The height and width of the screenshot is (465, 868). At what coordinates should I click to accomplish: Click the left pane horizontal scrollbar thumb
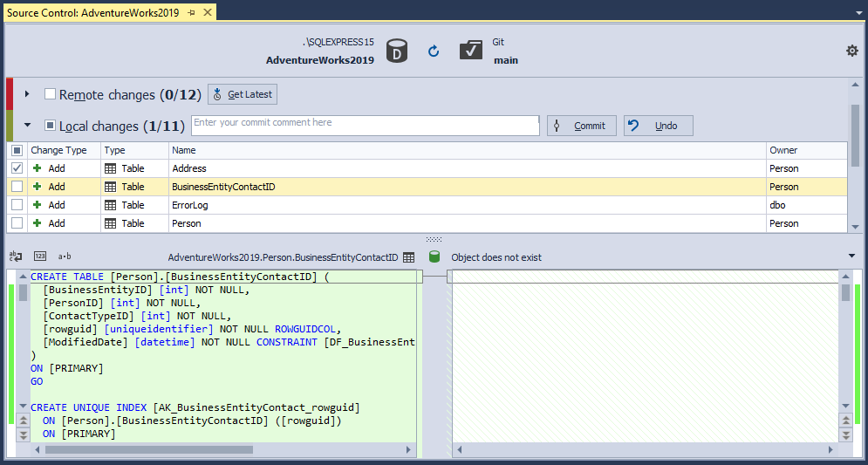[149, 450]
